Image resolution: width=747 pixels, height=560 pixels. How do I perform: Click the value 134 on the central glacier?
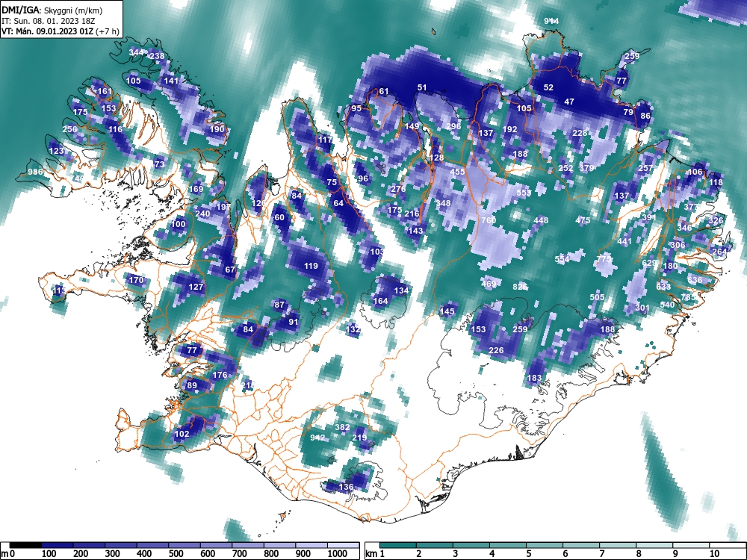(402, 290)
